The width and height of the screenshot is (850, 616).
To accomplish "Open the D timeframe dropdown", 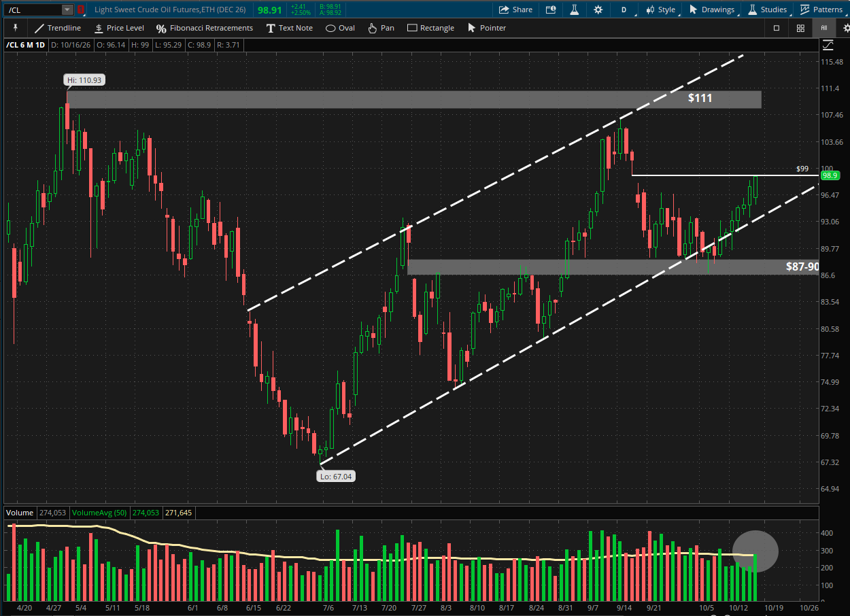I will [x=624, y=10].
